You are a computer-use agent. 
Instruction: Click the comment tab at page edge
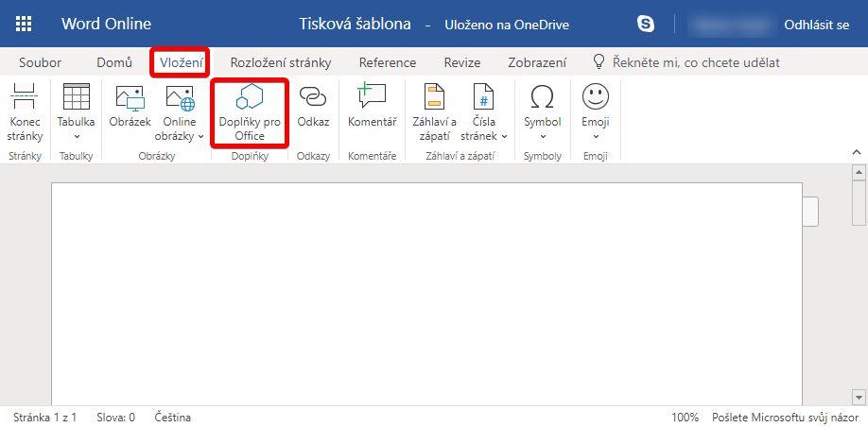point(810,212)
